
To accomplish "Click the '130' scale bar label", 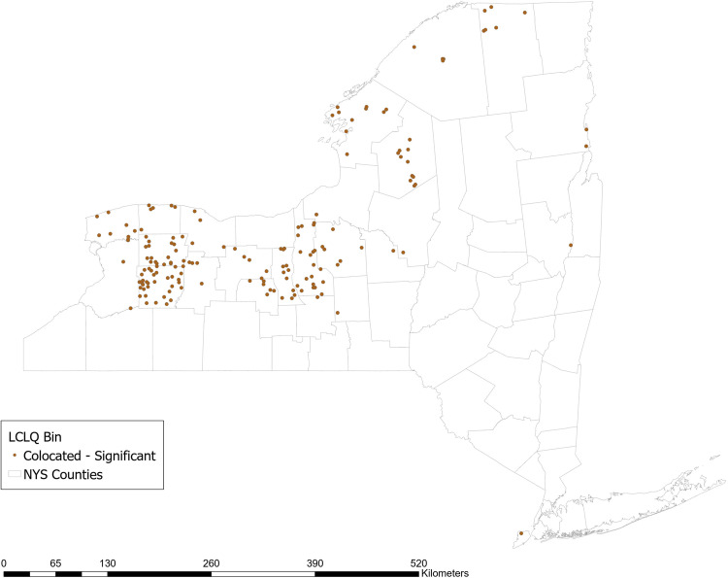I will click(x=107, y=563).
